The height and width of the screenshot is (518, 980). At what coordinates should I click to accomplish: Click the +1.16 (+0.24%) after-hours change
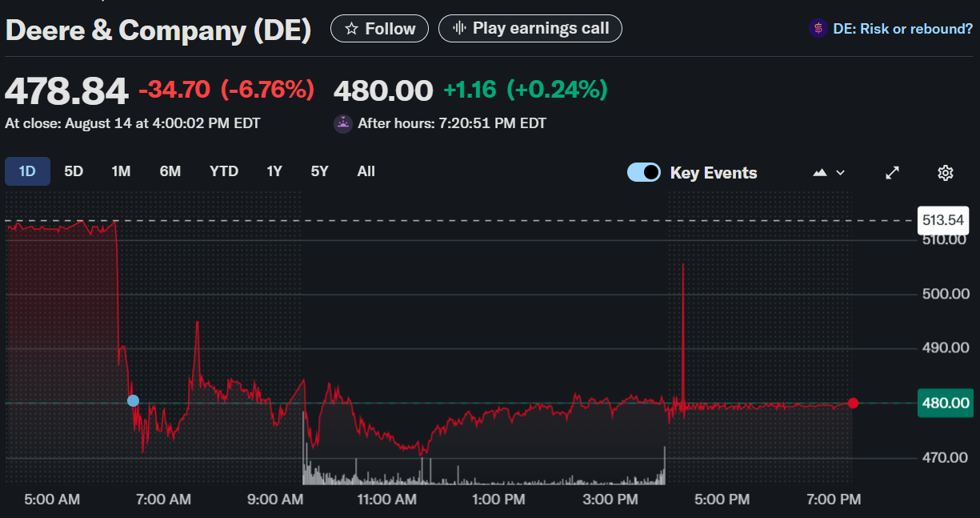tap(526, 90)
